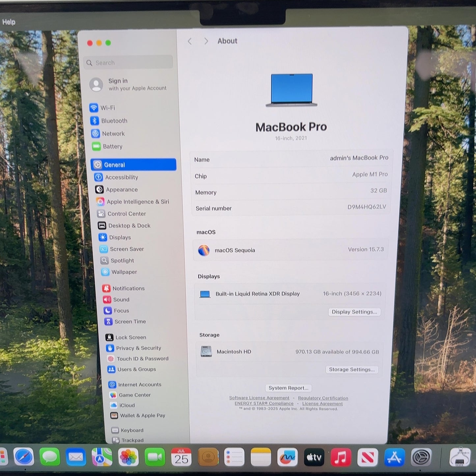Open Photos from the Dock
Screen dimensions: 476x476
click(128, 457)
